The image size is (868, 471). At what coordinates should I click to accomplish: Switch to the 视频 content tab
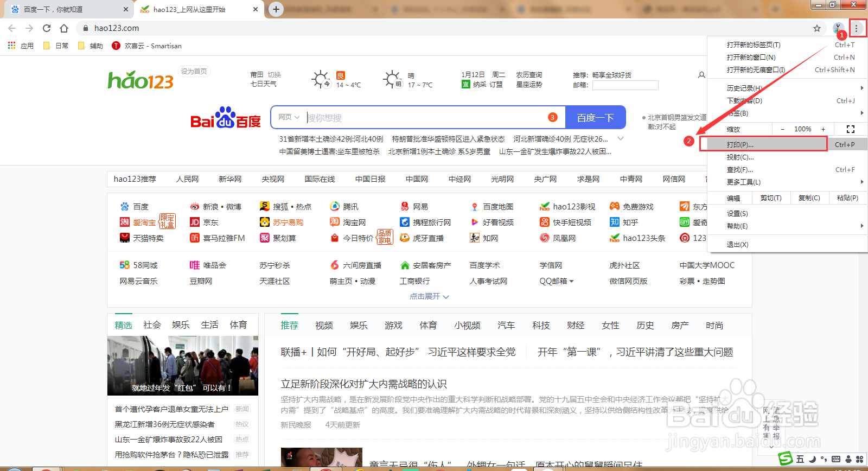click(324, 326)
